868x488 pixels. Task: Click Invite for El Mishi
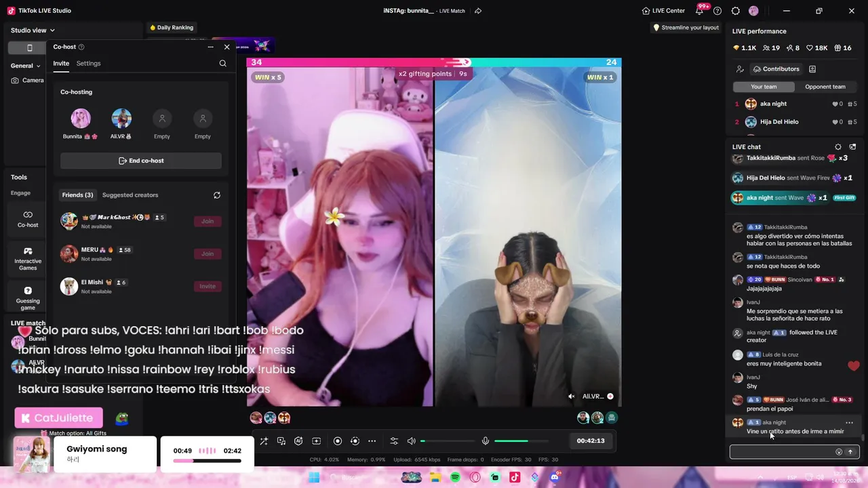(208, 286)
